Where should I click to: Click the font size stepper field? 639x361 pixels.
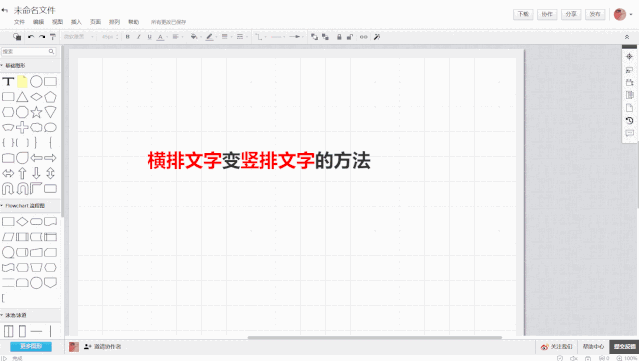pos(110,37)
